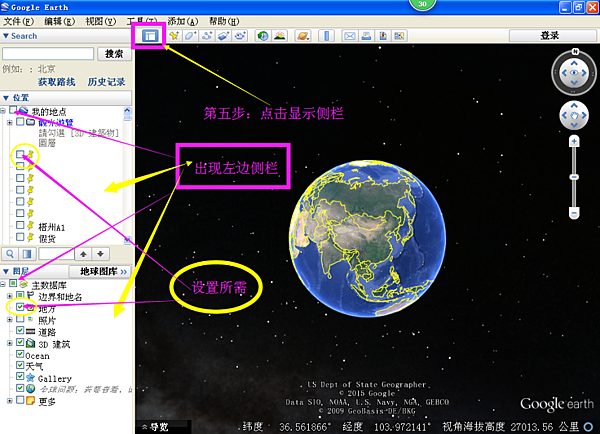The width and height of the screenshot is (600, 434).
Task: Click the Print icon in the toolbar
Action: [366, 36]
